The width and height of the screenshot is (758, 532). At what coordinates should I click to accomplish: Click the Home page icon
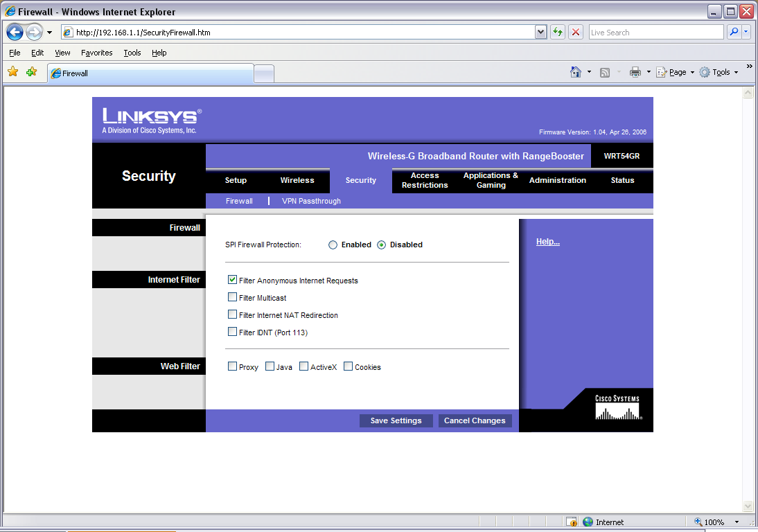point(575,72)
